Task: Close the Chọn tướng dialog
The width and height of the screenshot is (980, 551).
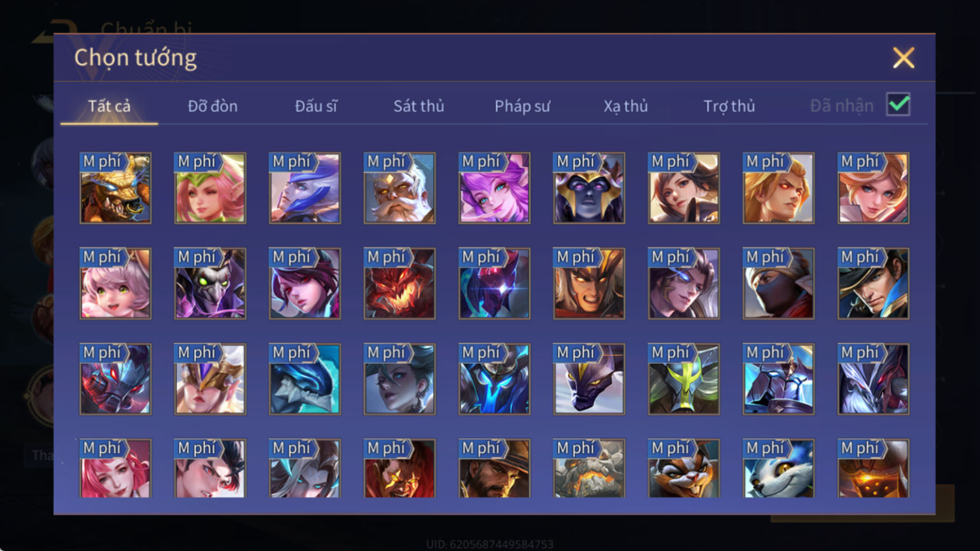Action: pyautogui.click(x=903, y=58)
